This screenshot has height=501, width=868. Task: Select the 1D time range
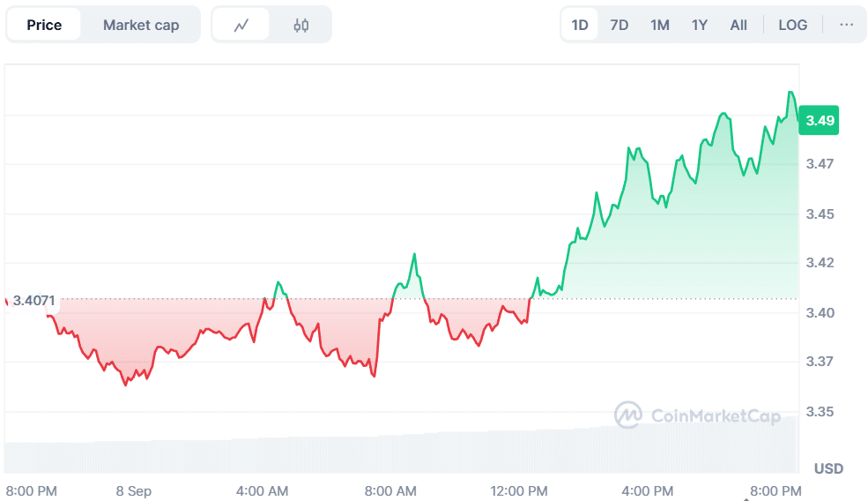(580, 25)
